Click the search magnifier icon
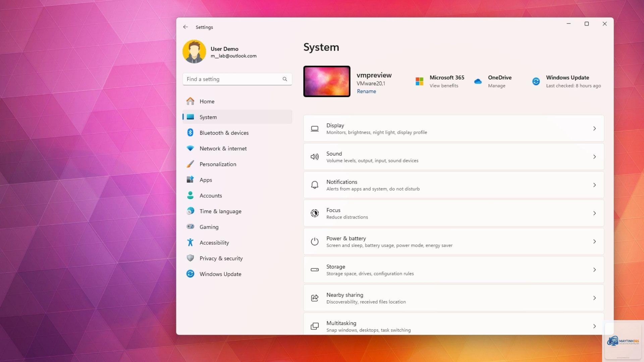This screenshot has width=644, height=362. click(x=285, y=79)
